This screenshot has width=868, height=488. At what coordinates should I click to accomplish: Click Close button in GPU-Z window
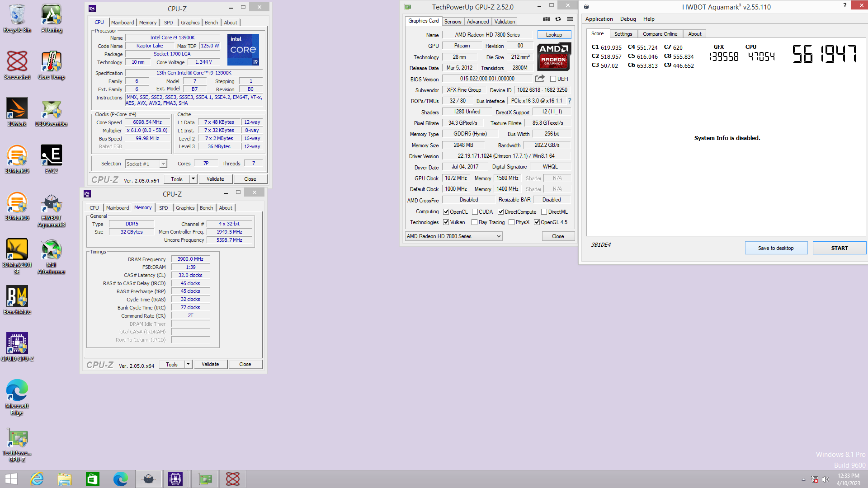[x=558, y=236]
